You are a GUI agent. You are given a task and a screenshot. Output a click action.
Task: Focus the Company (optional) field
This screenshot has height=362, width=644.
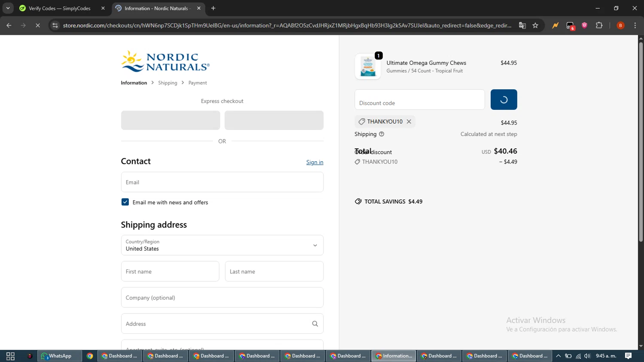pyautogui.click(x=222, y=298)
